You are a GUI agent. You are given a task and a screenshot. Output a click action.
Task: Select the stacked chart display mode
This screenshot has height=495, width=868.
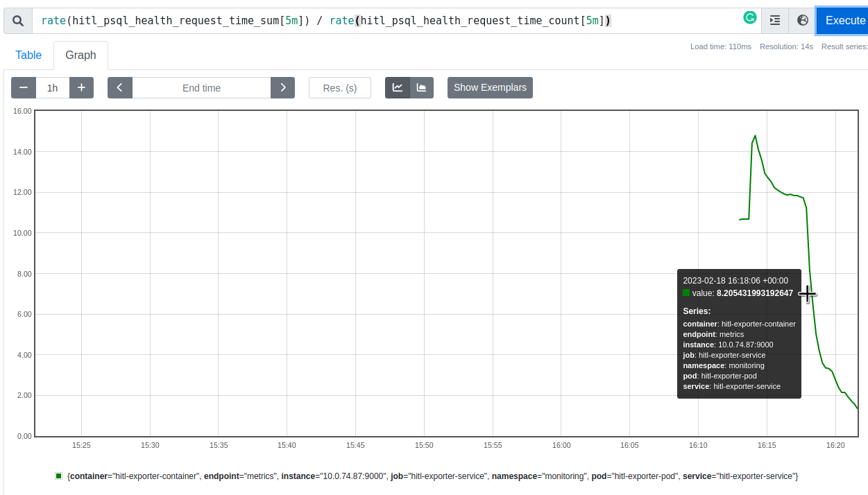coord(422,87)
